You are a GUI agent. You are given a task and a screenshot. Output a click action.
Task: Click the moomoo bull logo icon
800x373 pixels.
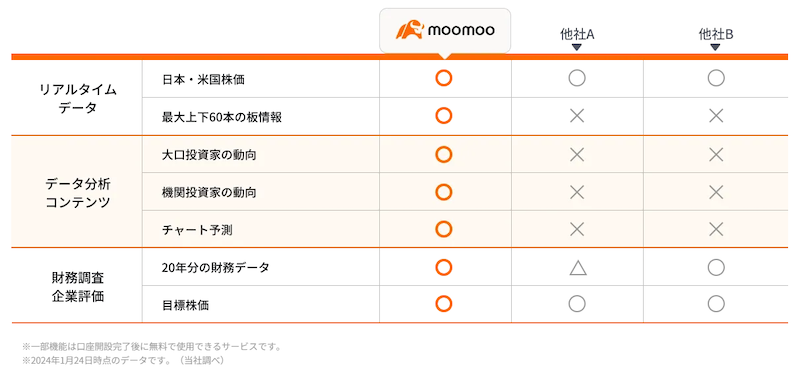(410, 30)
